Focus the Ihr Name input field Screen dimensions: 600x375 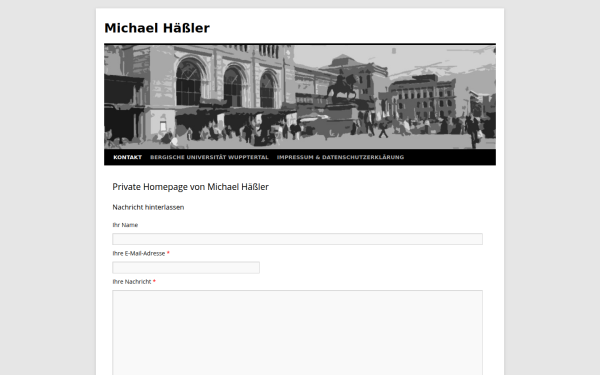point(297,239)
